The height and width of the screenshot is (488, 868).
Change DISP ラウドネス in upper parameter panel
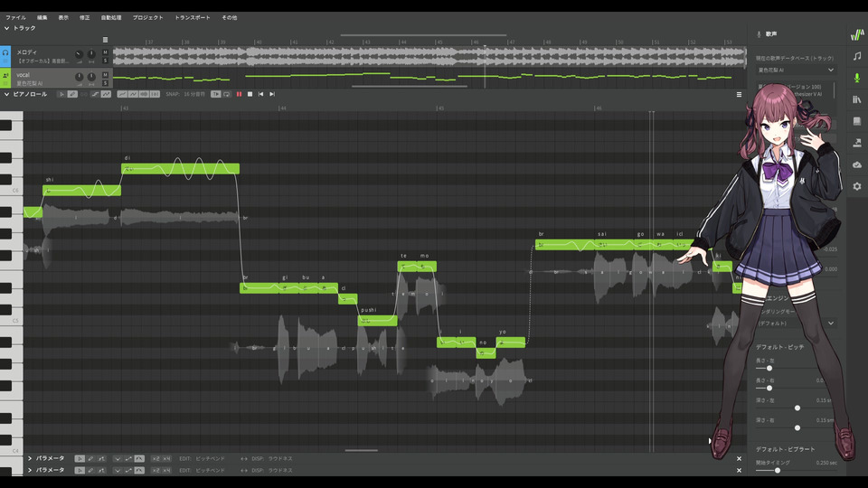pos(280,459)
